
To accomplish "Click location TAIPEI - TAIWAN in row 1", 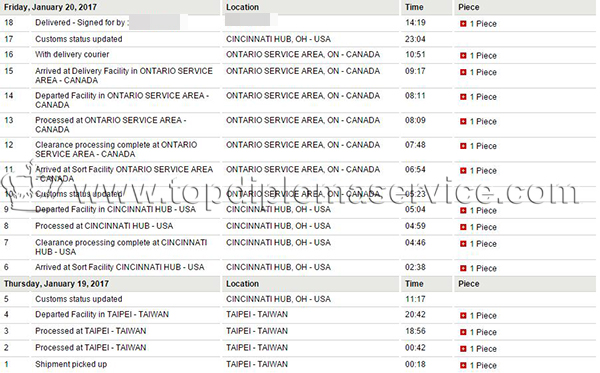I will (257, 364).
